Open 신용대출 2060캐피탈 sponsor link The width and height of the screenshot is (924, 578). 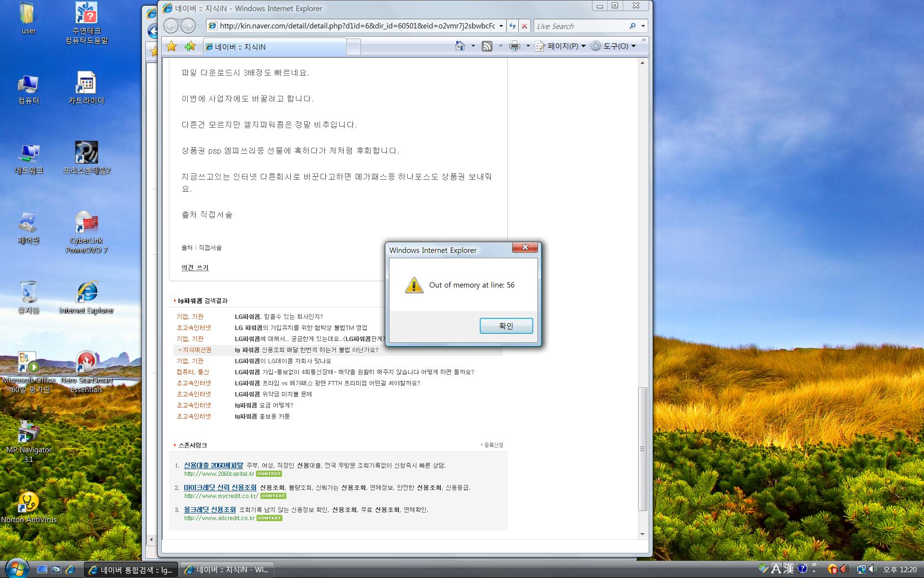click(x=214, y=465)
